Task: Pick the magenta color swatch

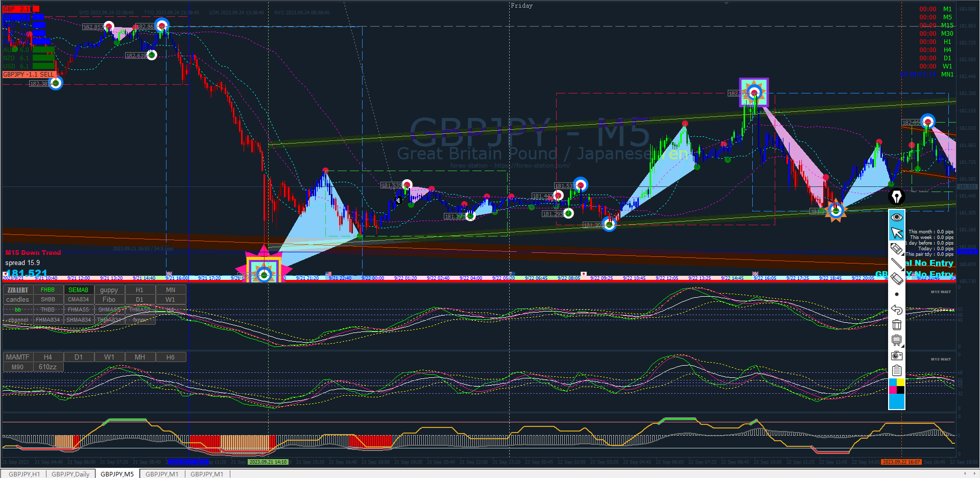Action: pos(893,390)
